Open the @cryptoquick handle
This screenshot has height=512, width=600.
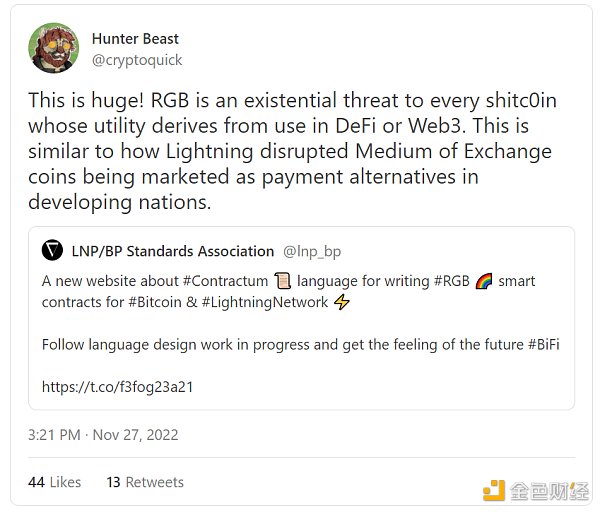coord(135,60)
